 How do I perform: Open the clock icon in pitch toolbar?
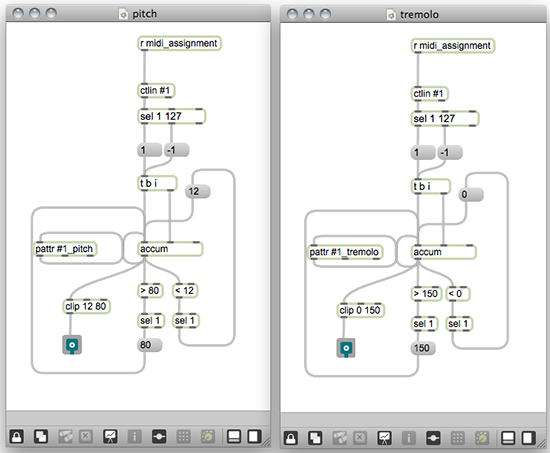208,437
